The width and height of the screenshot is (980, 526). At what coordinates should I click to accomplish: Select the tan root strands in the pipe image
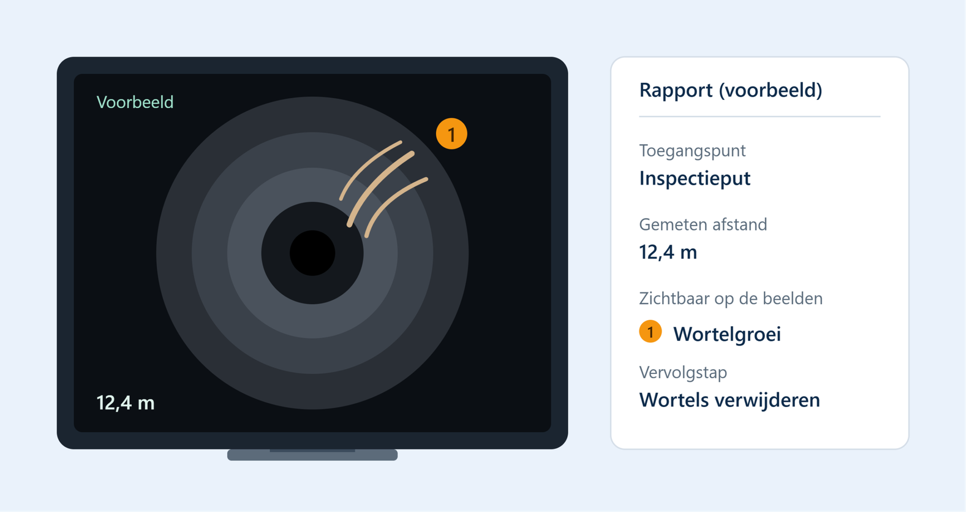coord(384,189)
